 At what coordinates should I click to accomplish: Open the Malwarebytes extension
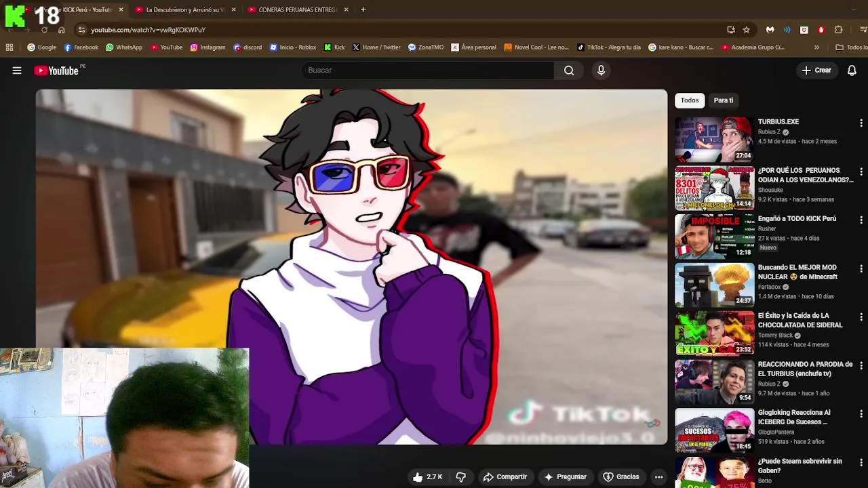coord(770,30)
